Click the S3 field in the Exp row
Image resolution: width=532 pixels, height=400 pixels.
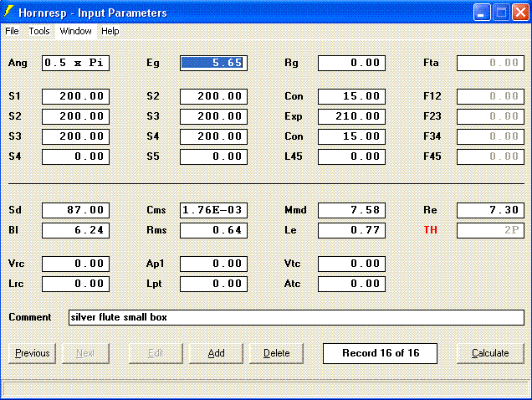pos(214,116)
